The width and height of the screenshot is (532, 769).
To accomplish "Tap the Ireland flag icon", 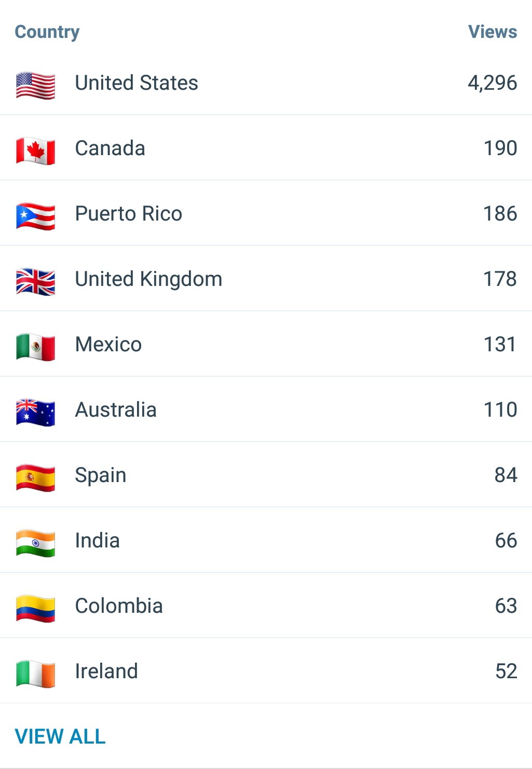I will [x=35, y=674].
